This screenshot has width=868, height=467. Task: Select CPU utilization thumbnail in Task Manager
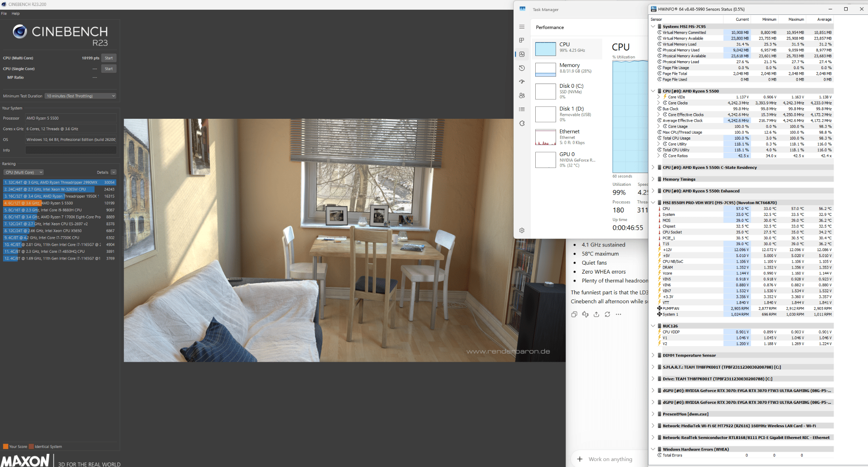[x=545, y=49]
